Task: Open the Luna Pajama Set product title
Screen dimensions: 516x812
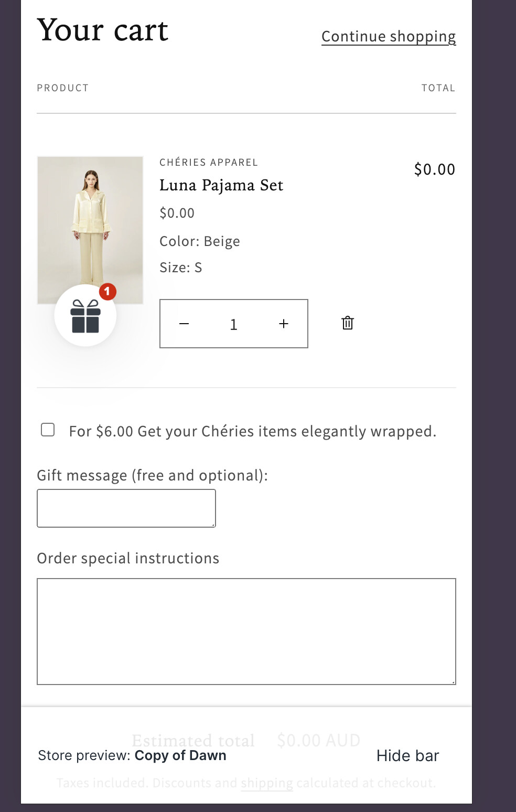Action: tap(221, 185)
